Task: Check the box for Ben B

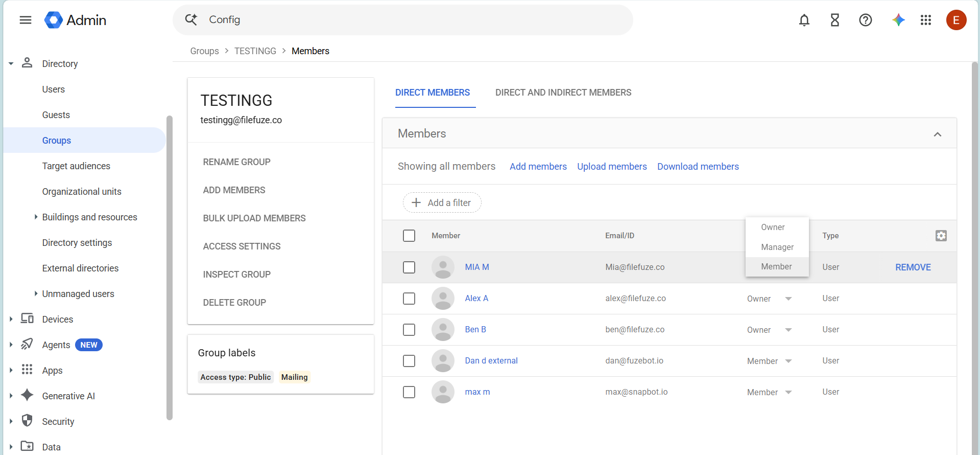Action: (409, 330)
